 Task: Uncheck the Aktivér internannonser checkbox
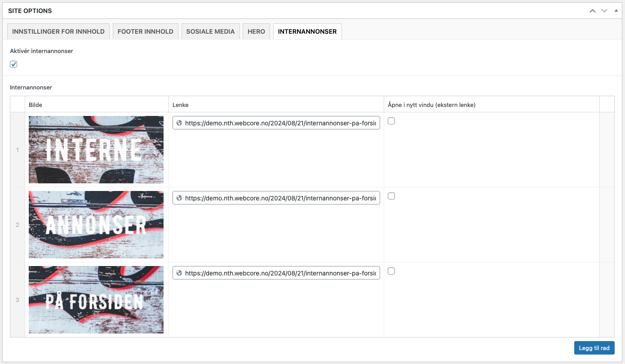pyautogui.click(x=13, y=64)
